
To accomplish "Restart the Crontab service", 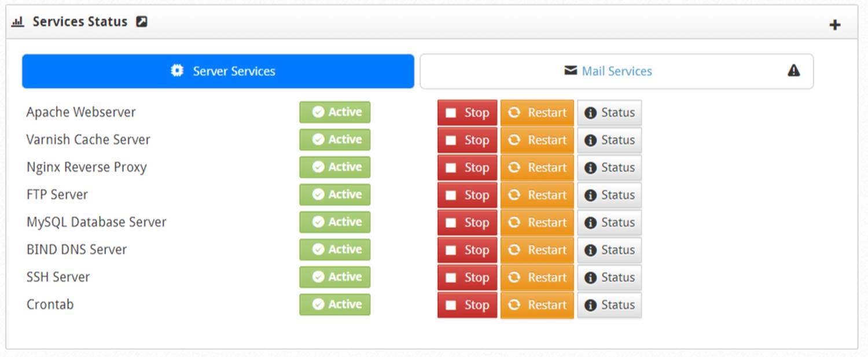I will pos(537,305).
